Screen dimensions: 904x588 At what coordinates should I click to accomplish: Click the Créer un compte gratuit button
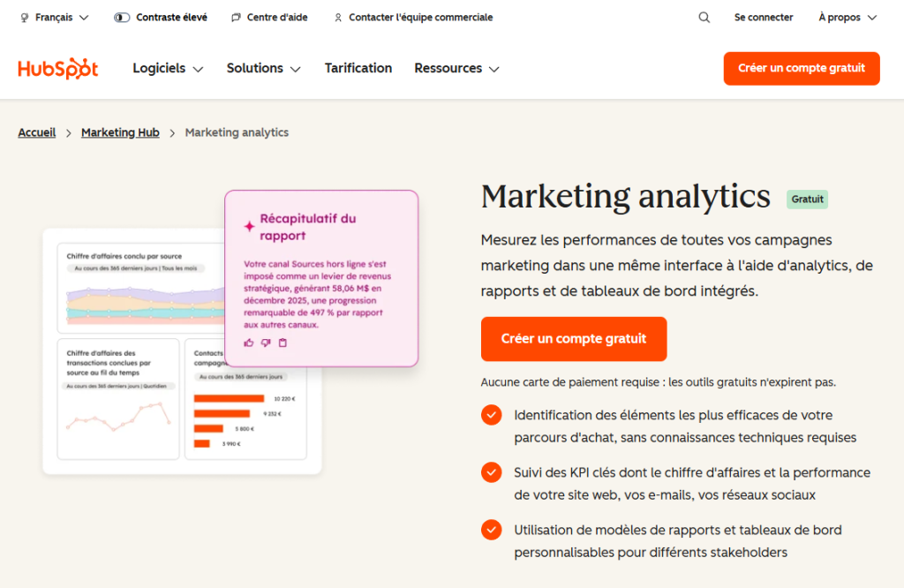point(801,68)
